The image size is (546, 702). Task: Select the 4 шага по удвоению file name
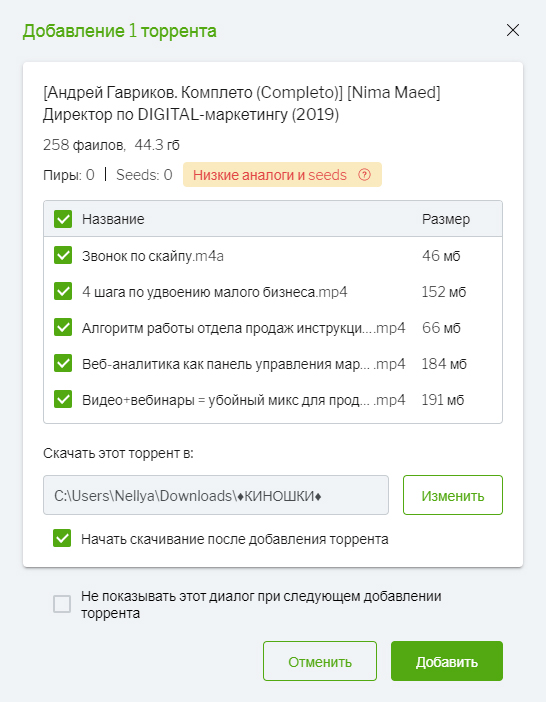pos(214,292)
